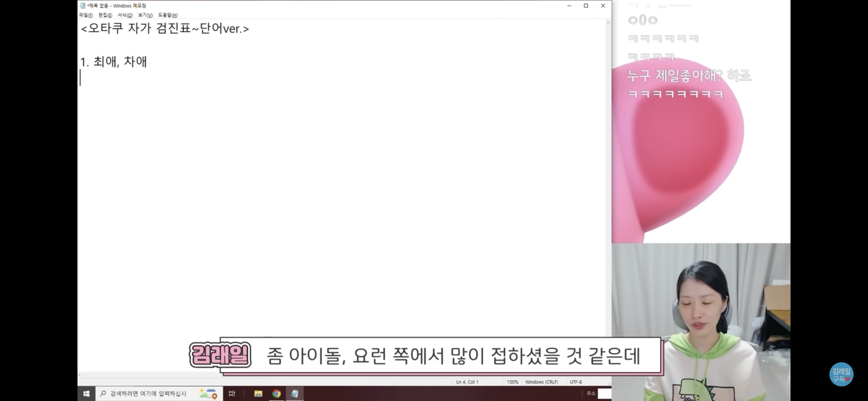Open the Windows Start menu
Viewport: 868px width, 401px height.
tap(86, 393)
